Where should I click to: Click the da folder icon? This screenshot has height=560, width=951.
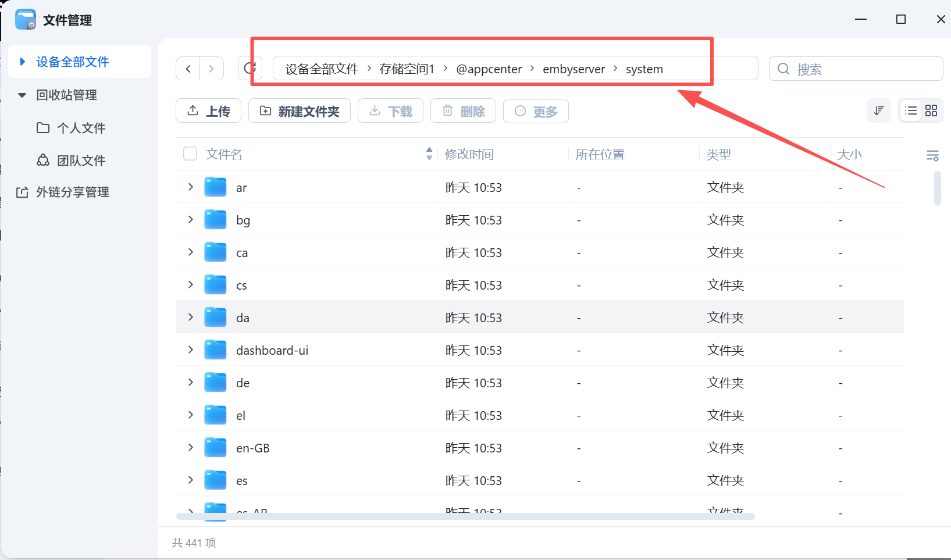[x=215, y=318]
